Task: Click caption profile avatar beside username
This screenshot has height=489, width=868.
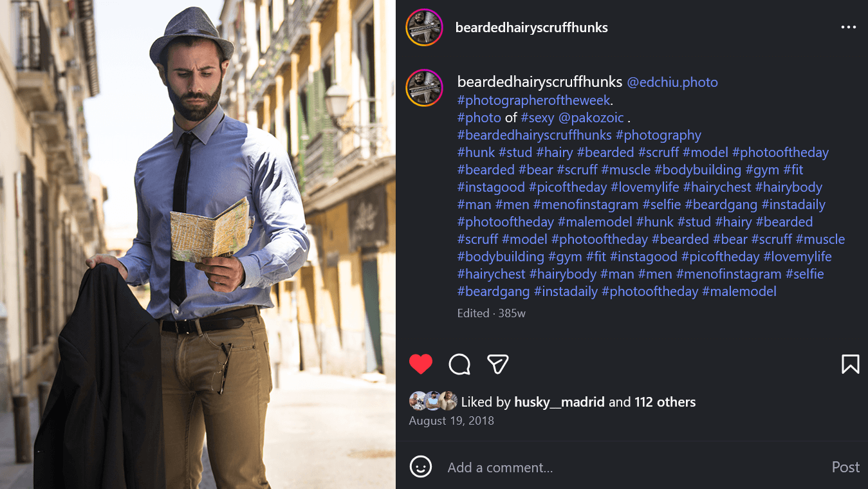Action: 424,88
